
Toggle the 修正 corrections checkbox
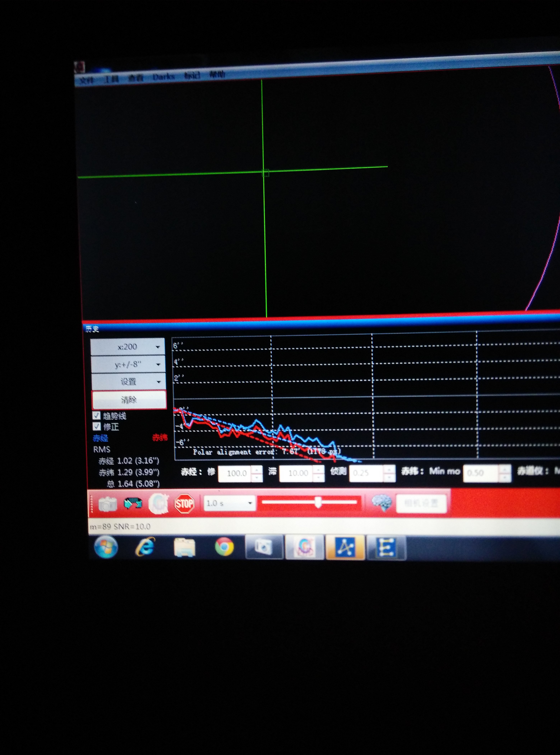[x=97, y=426]
